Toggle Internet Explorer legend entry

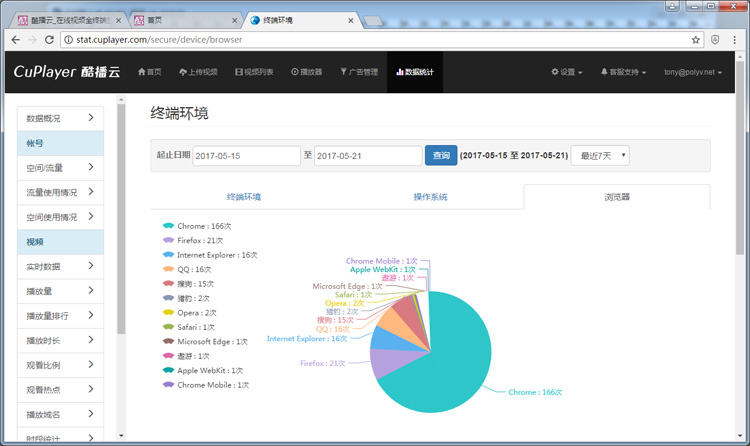[x=209, y=255]
